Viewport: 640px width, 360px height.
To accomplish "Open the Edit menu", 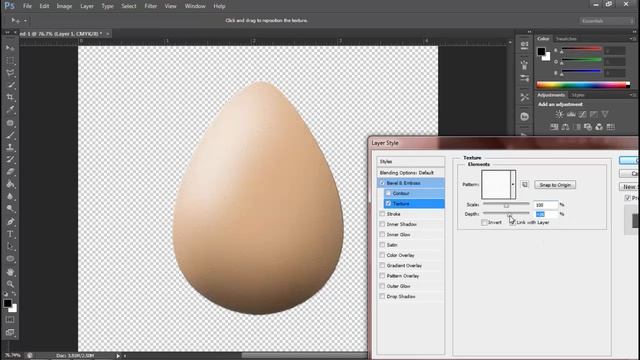I will click(44, 6).
